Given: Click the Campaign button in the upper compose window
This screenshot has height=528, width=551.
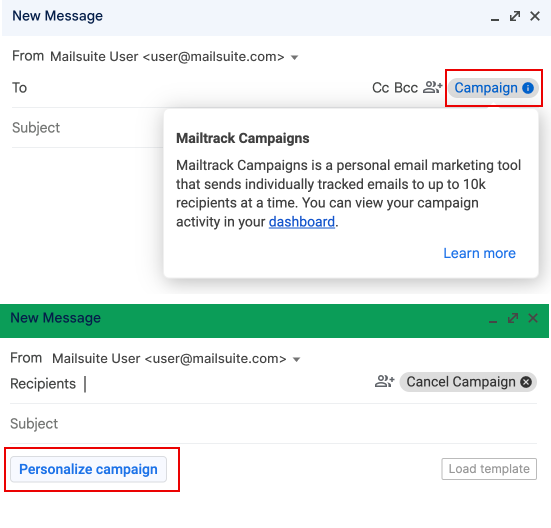Looking at the screenshot, I should (493, 88).
